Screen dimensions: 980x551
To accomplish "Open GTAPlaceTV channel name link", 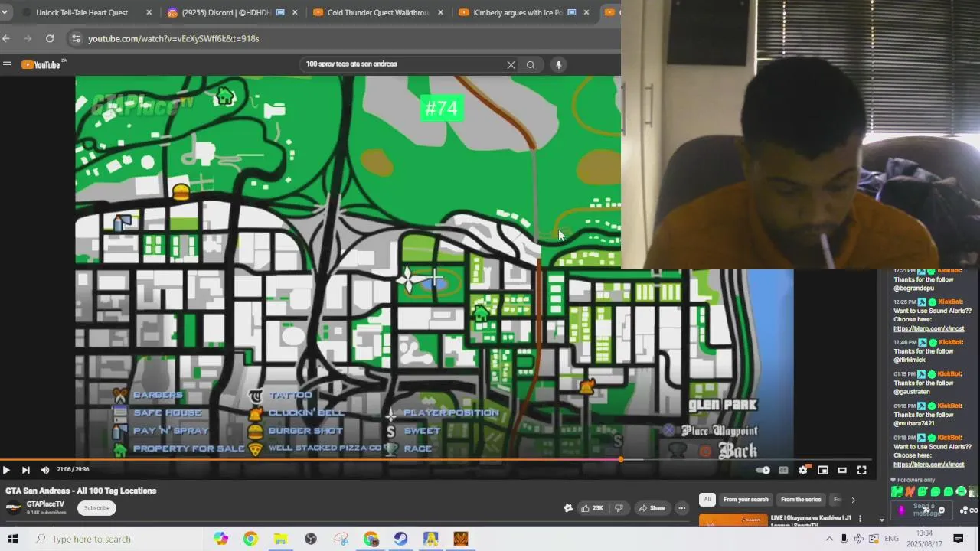I will click(x=45, y=504).
